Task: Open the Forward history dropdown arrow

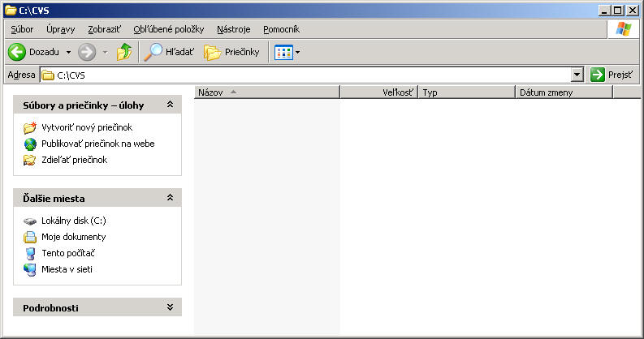Action: click(x=105, y=52)
